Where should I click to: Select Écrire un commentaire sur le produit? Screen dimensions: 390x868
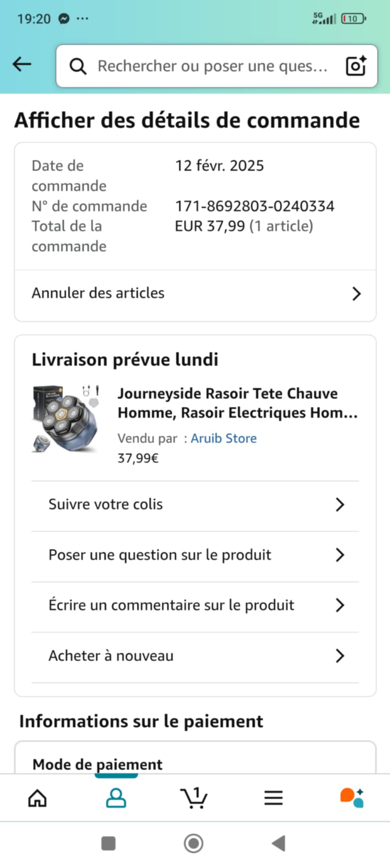(x=171, y=605)
